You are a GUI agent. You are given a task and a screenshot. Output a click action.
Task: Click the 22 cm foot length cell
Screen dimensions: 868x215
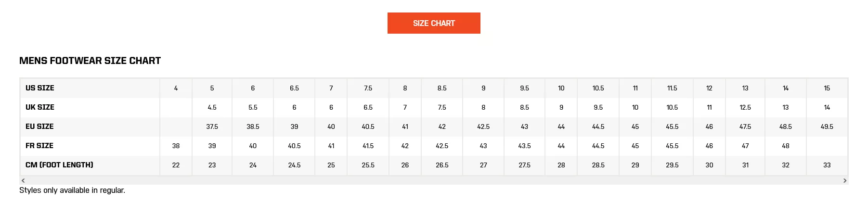tap(176, 165)
